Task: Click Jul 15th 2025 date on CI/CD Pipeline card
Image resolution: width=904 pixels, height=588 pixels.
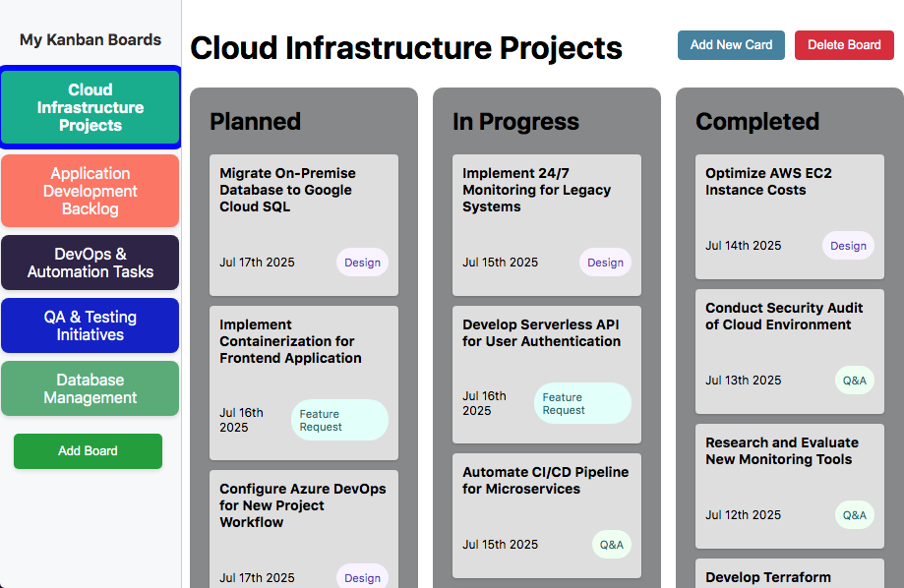Action: pos(500,545)
